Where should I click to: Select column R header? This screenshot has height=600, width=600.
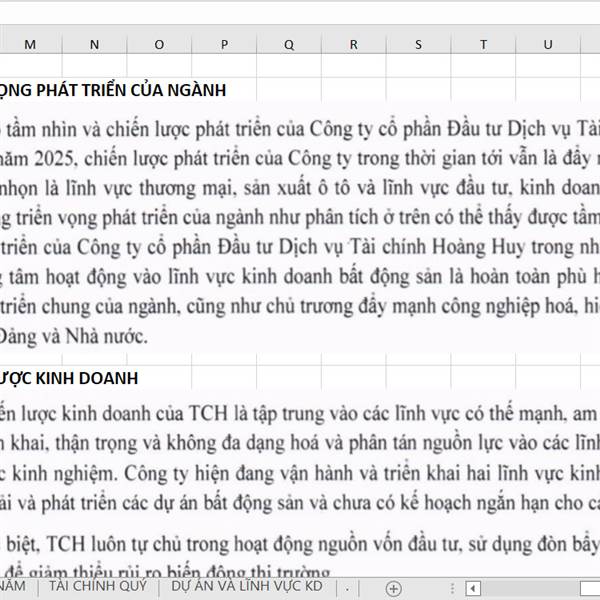pos(354,44)
